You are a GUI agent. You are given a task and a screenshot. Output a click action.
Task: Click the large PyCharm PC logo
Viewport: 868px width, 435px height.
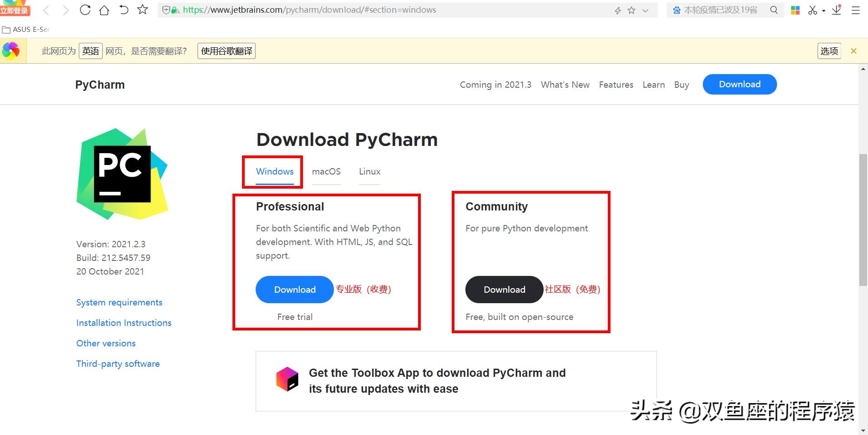tap(122, 174)
